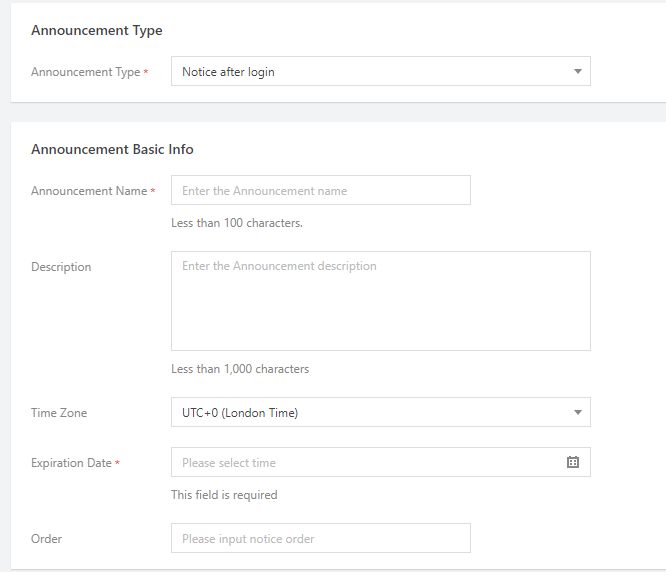Click inside the Description text area

click(380, 301)
